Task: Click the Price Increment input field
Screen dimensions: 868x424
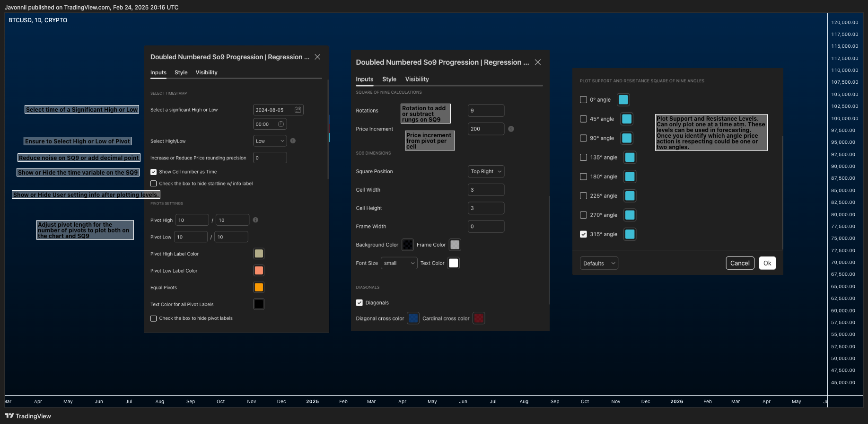Action: tap(486, 129)
